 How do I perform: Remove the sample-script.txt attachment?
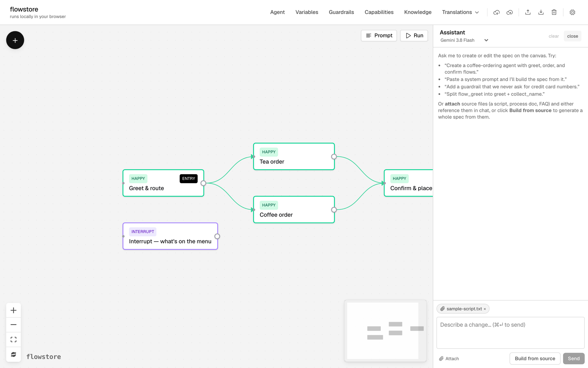point(485,309)
